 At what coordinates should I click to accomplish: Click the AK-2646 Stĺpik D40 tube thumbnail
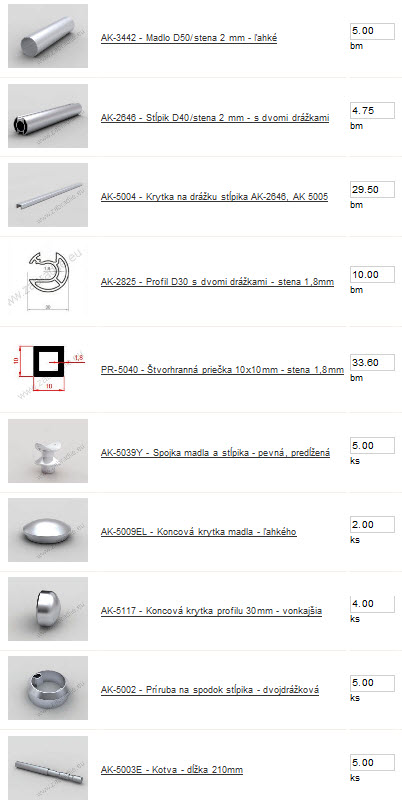click(48, 116)
